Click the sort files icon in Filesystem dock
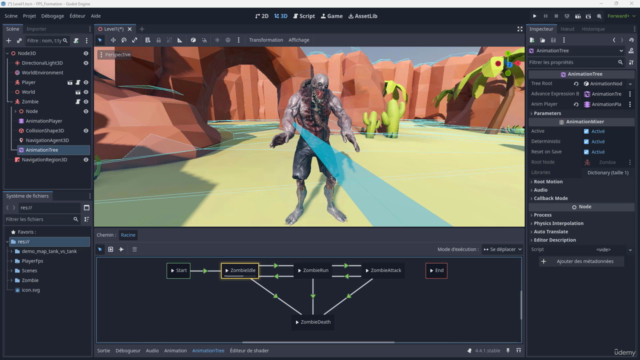Image resolution: width=640 pixels, height=360 pixels. click(87, 220)
